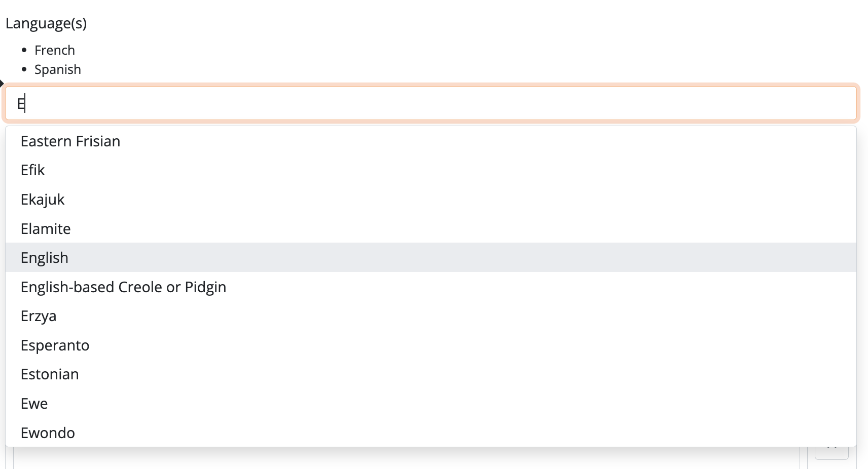The height and width of the screenshot is (469, 868).
Task: Click the text area below the dropdown
Action: click(x=406, y=459)
